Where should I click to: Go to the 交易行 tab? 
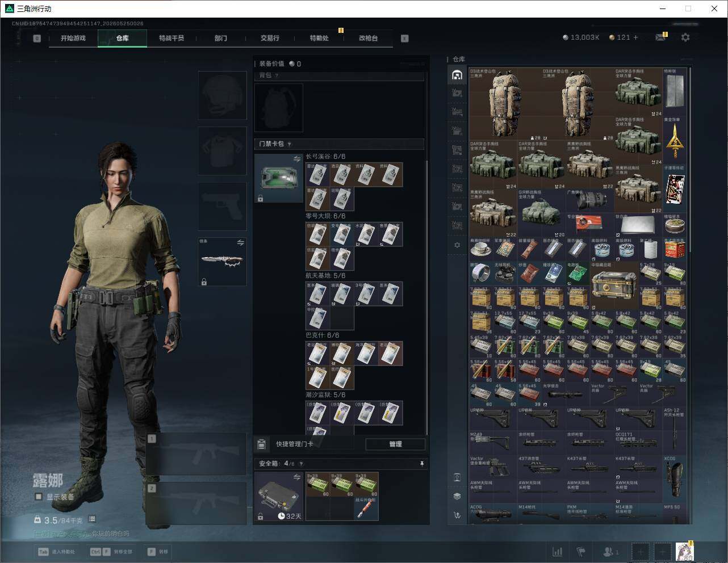(270, 38)
